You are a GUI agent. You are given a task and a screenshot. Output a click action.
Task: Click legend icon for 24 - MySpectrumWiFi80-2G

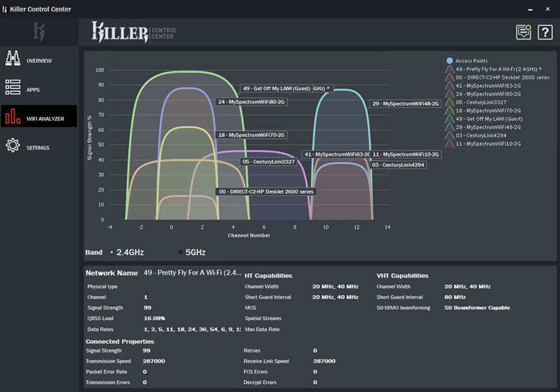(449, 94)
